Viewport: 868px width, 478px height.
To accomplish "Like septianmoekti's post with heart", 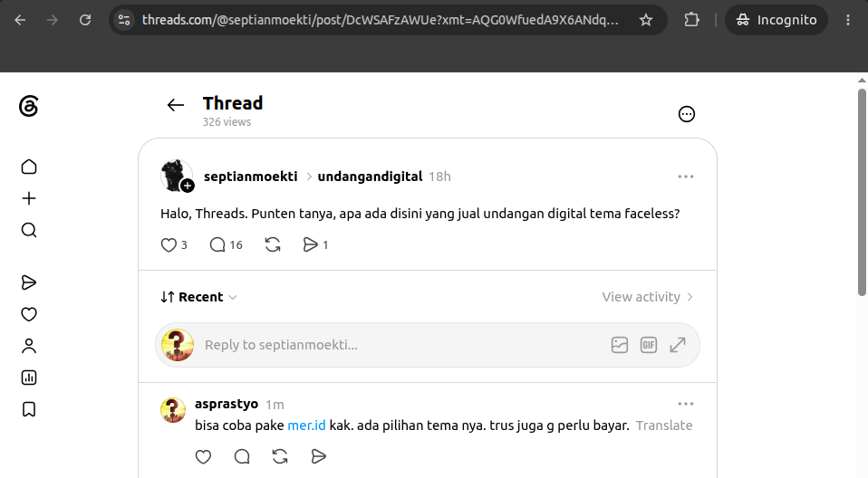I will (x=169, y=245).
